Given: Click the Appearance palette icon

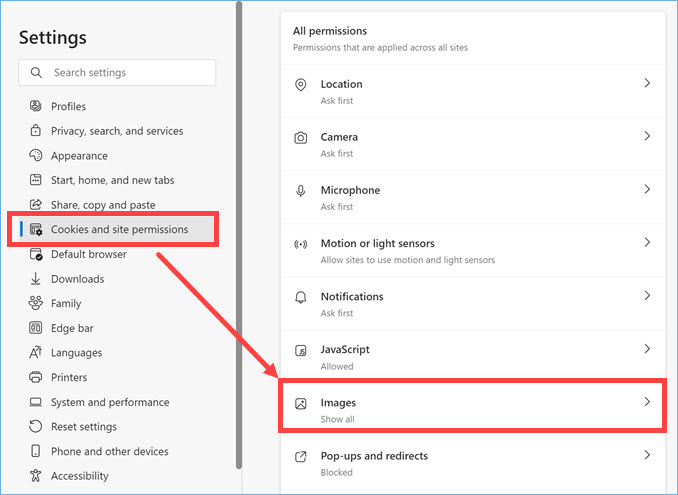Looking at the screenshot, I should coord(36,156).
